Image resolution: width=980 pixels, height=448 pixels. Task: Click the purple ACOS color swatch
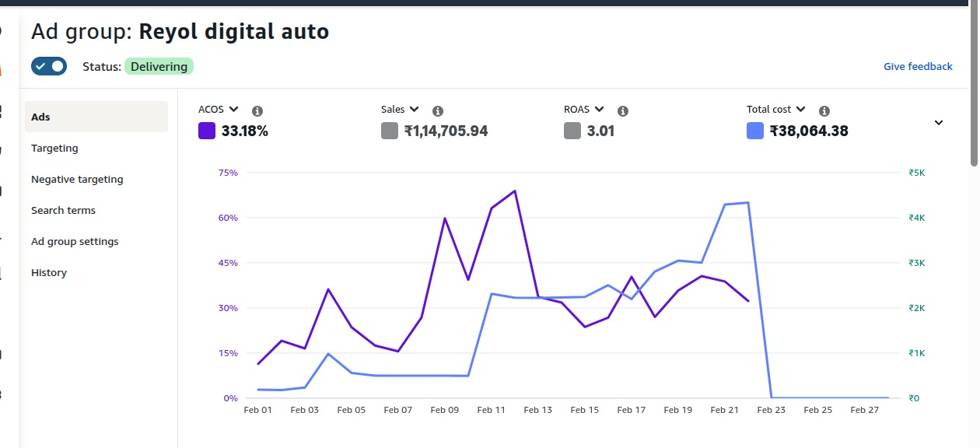pos(207,131)
